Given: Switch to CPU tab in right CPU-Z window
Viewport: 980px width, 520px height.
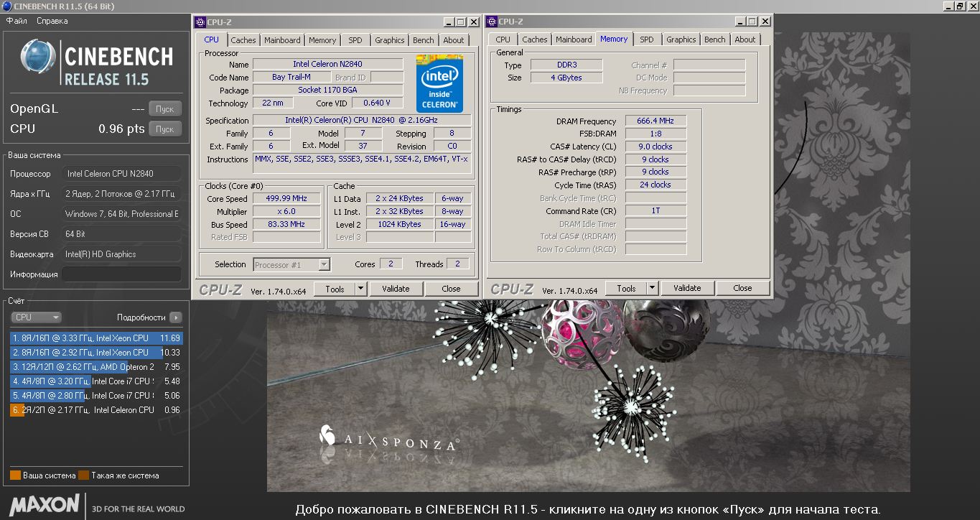Looking at the screenshot, I should pyautogui.click(x=503, y=40).
